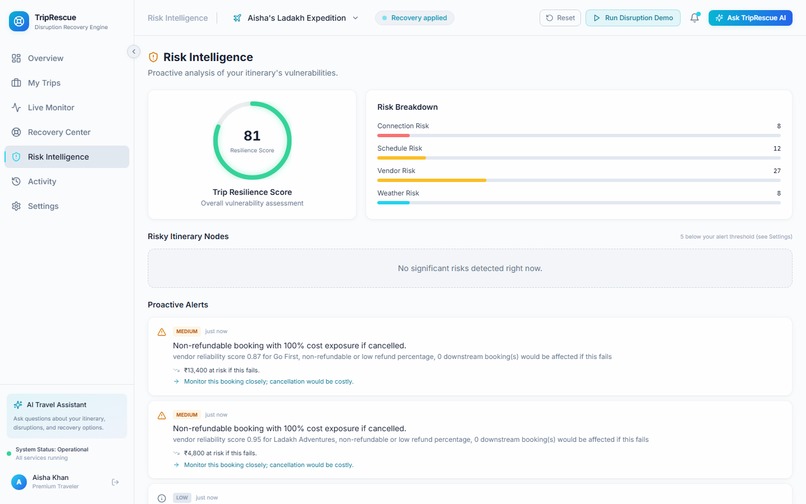Click the monitor booking link under the Go First alert

(268, 382)
